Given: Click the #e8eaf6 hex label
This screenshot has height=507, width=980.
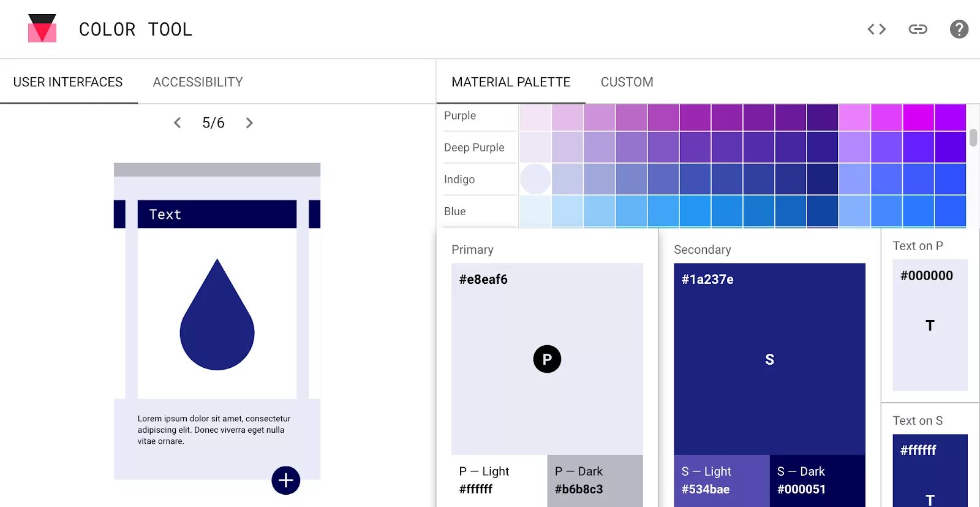Looking at the screenshot, I should click(x=483, y=280).
